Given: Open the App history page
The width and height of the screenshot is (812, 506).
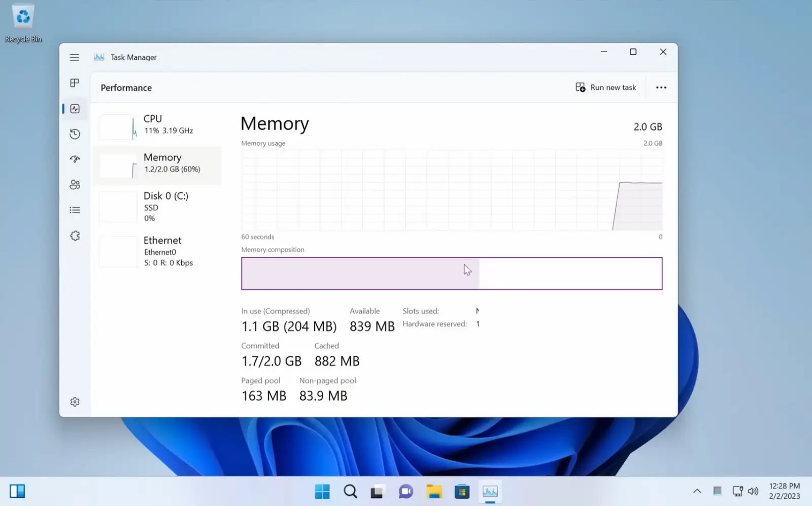Looking at the screenshot, I should (x=75, y=133).
